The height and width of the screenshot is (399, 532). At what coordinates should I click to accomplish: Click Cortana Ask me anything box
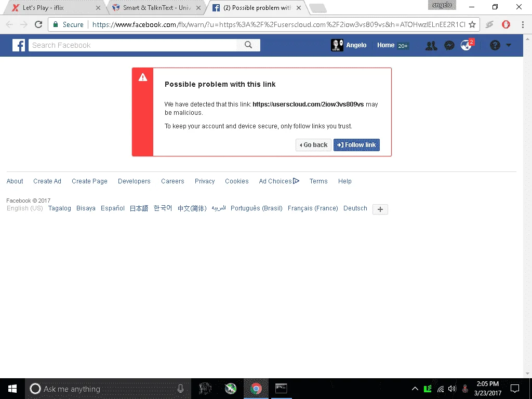(x=108, y=389)
